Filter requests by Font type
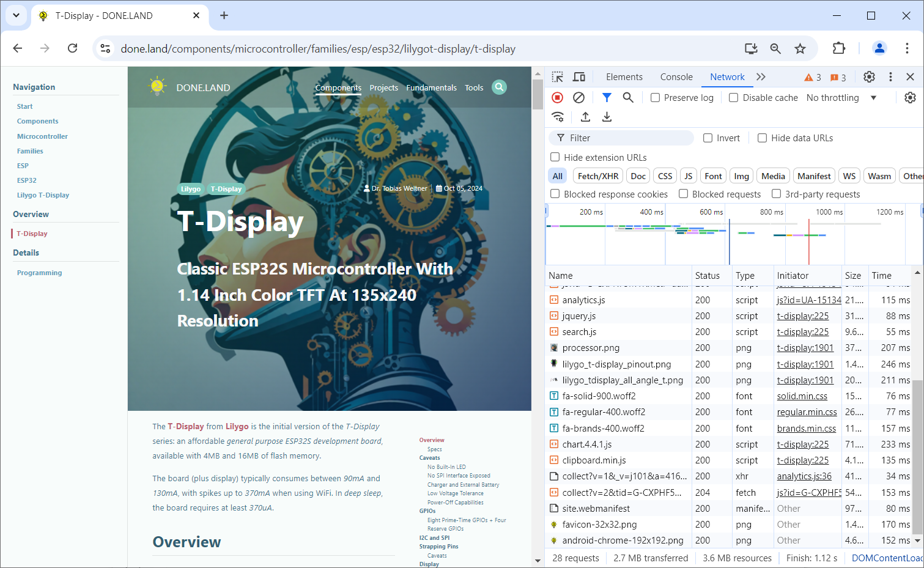Screen dimensions: 924x568 [x=713, y=176]
